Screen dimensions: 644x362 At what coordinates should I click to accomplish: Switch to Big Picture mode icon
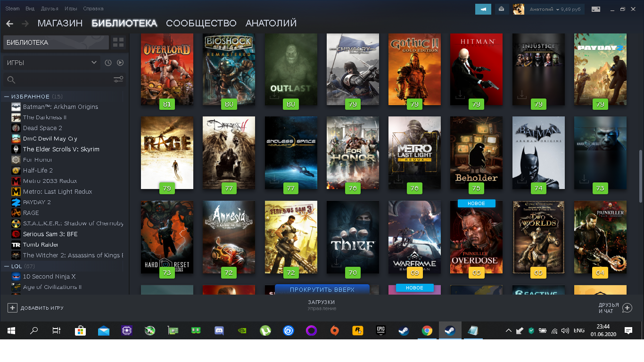(x=596, y=9)
